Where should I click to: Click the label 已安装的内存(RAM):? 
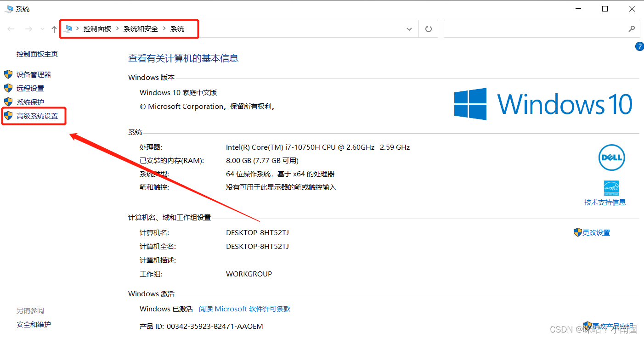pyautogui.click(x=172, y=161)
